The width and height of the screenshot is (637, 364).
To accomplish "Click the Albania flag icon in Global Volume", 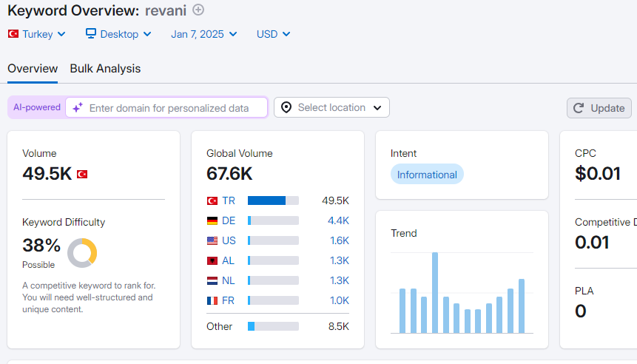I will (x=212, y=260).
